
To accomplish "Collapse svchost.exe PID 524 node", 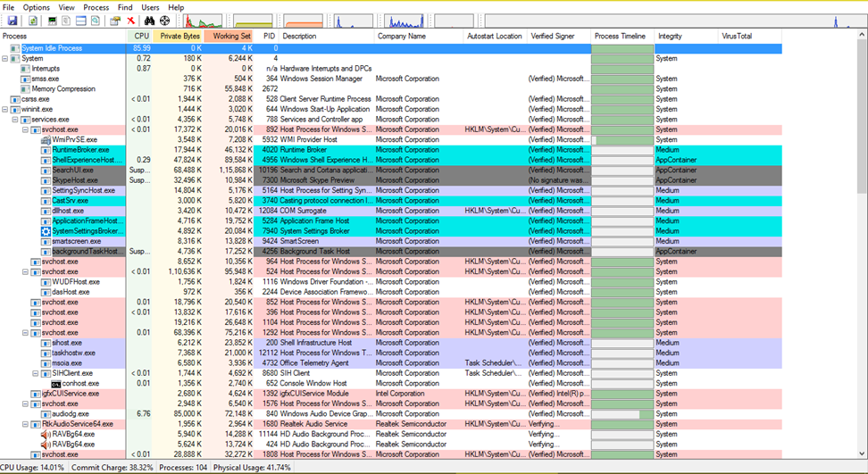I will (x=25, y=271).
